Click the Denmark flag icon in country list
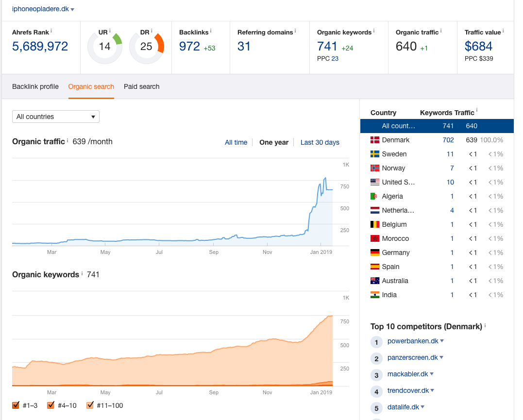Viewport: 523px width, 420px height. pyautogui.click(x=374, y=140)
